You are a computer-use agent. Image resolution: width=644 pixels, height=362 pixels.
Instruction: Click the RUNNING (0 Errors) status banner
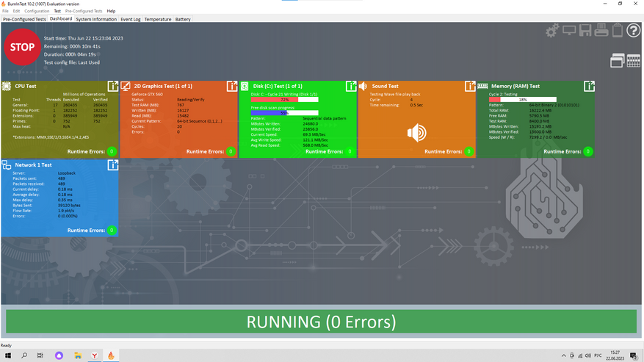pyautogui.click(x=321, y=322)
